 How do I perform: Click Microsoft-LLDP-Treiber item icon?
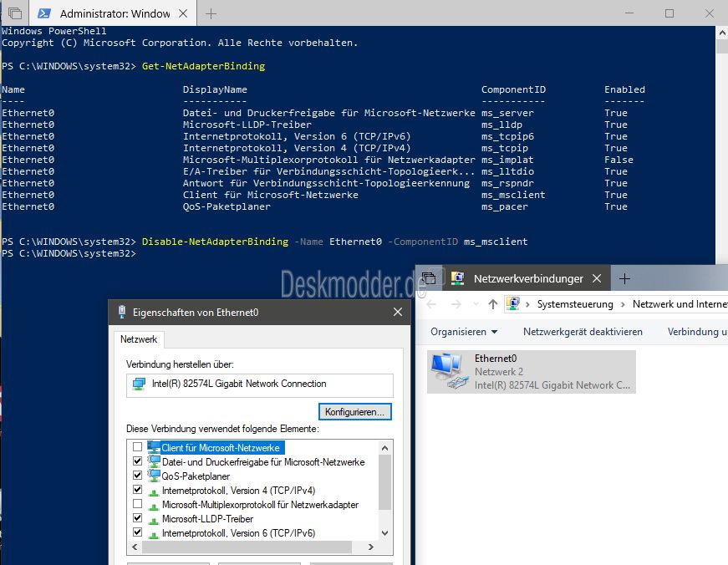click(153, 521)
